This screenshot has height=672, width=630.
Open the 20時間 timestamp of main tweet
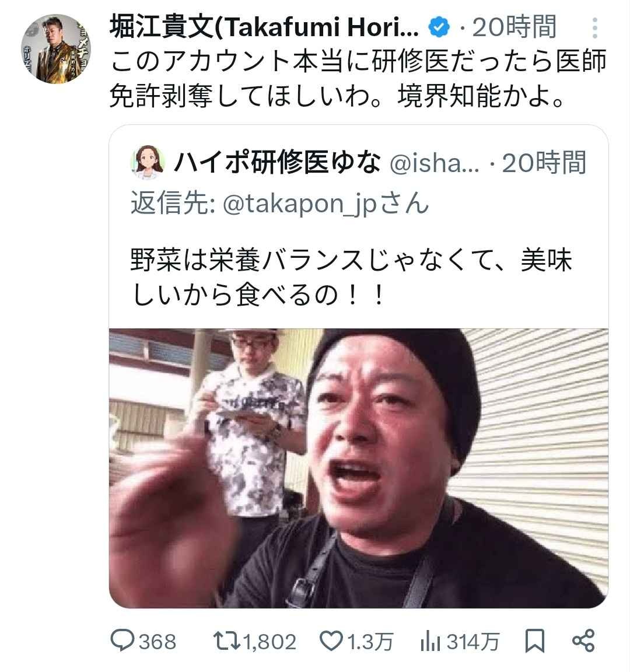(x=514, y=27)
